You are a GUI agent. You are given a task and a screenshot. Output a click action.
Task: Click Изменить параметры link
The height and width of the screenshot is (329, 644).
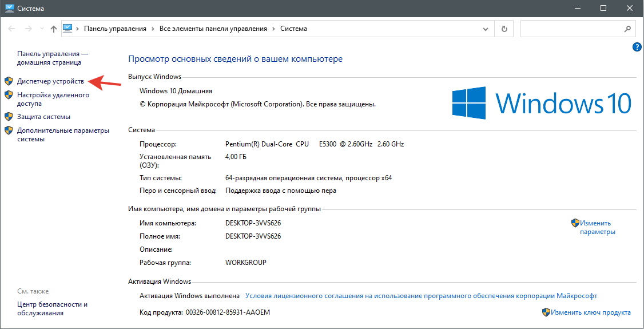pyautogui.click(x=598, y=228)
